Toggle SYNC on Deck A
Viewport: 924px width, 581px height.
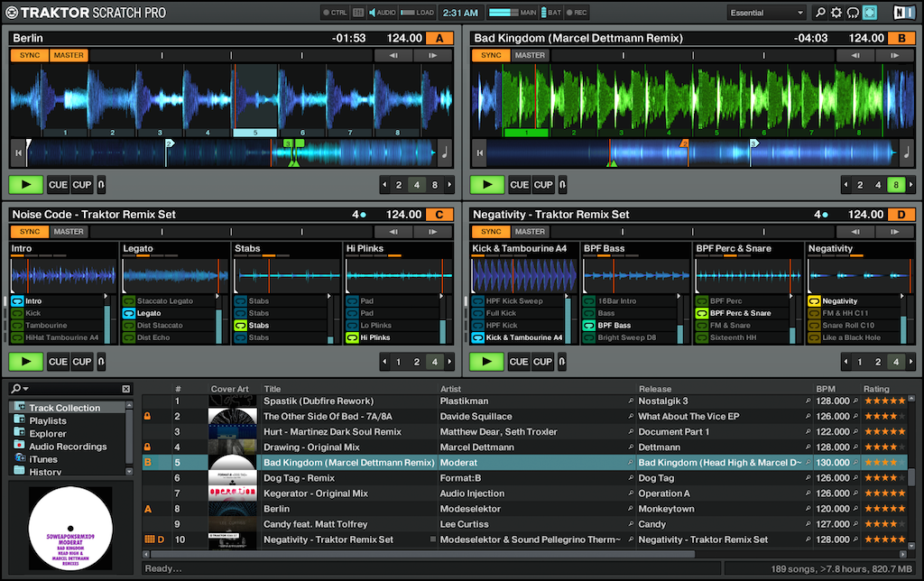coord(29,55)
